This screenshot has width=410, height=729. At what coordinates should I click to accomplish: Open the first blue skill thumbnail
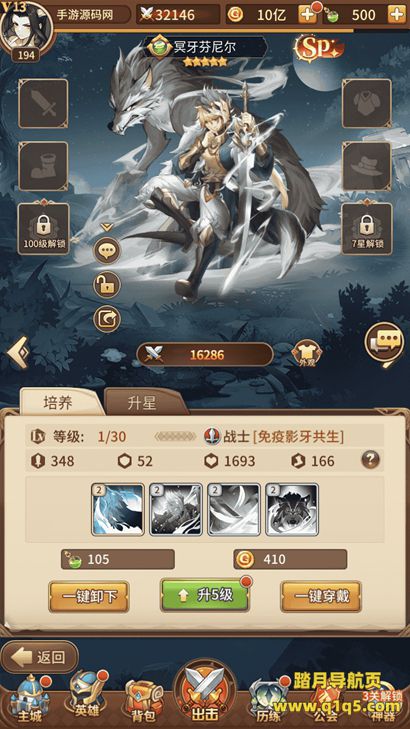[x=118, y=510]
